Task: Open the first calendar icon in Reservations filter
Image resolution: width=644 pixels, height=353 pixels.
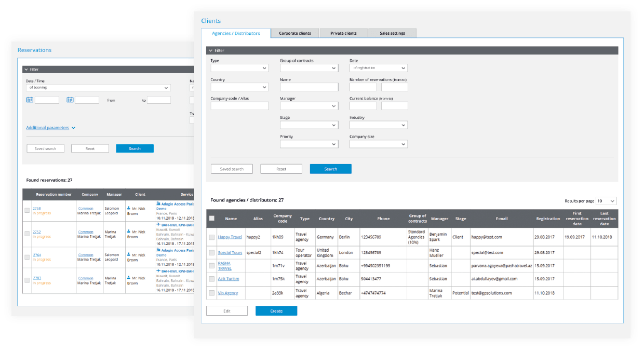Action: [30, 100]
